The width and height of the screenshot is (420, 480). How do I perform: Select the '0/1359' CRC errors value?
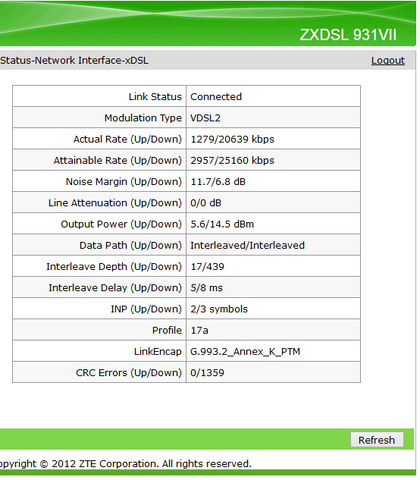[x=207, y=373]
